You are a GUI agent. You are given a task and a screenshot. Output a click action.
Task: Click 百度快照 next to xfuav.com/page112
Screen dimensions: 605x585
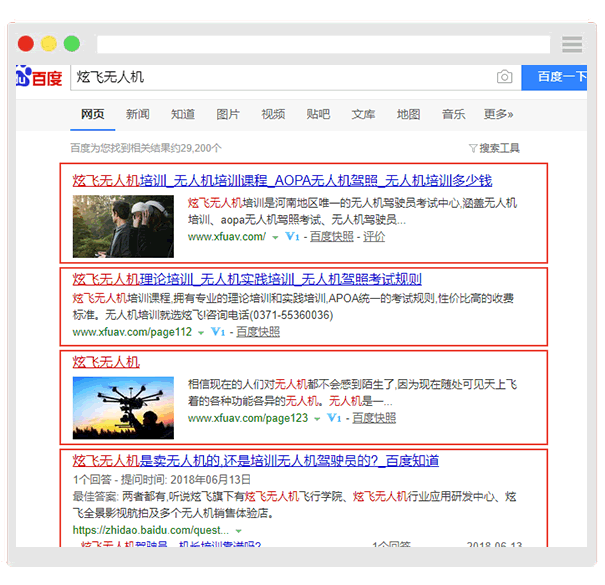(258, 332)
